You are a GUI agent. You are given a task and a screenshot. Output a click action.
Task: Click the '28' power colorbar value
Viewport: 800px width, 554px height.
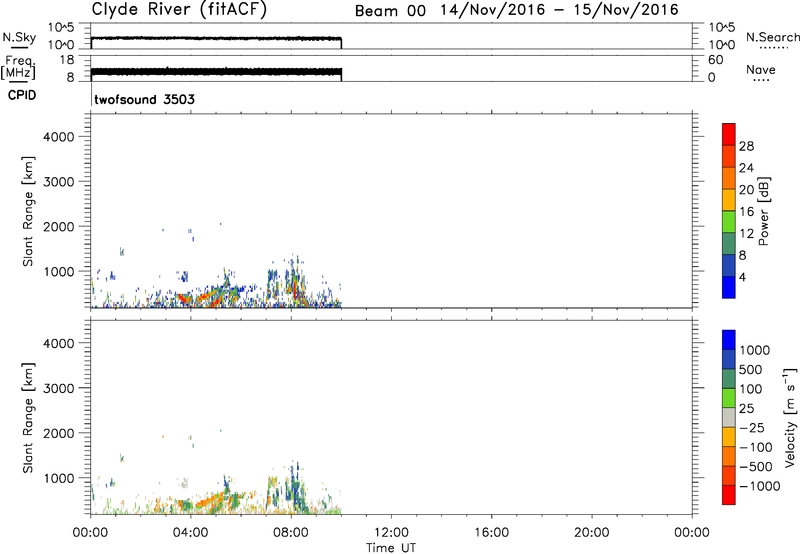tap(746, 146)
